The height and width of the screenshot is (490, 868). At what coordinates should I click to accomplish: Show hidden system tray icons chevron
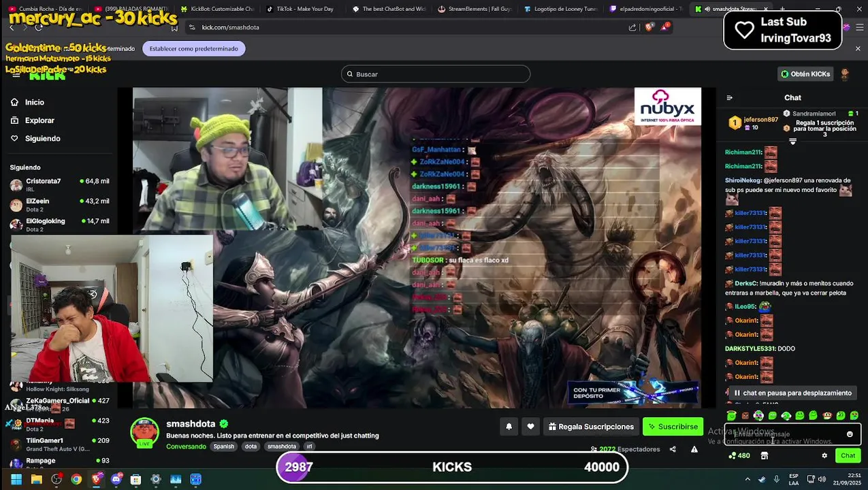point(748,479)
